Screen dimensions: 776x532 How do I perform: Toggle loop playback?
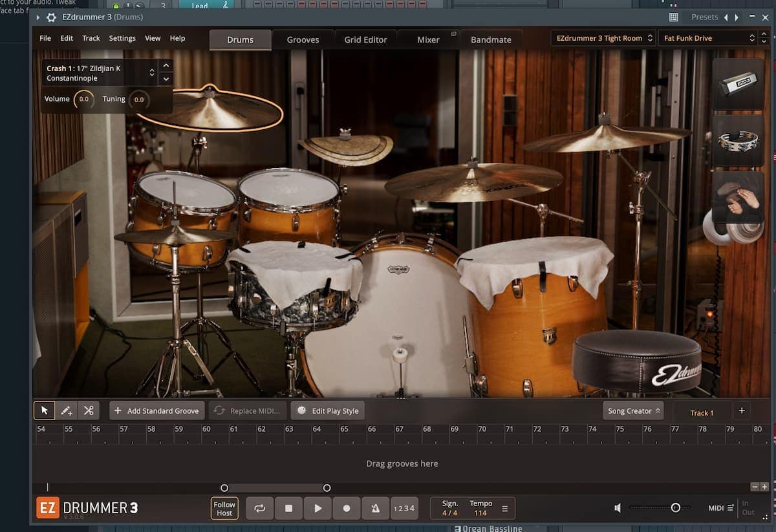(260, 508)
